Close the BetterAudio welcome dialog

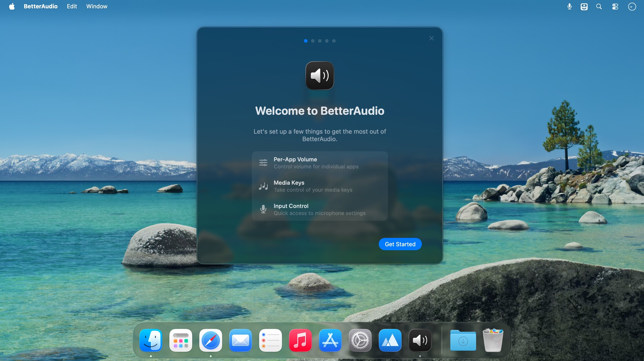[x=432, y=38]
